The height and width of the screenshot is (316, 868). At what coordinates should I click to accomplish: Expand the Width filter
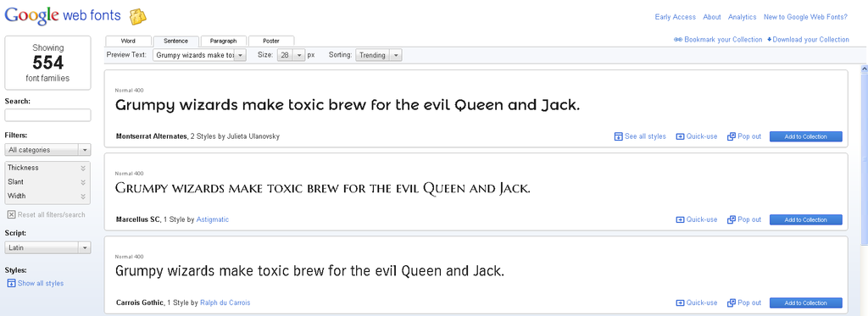click(47, 196)
